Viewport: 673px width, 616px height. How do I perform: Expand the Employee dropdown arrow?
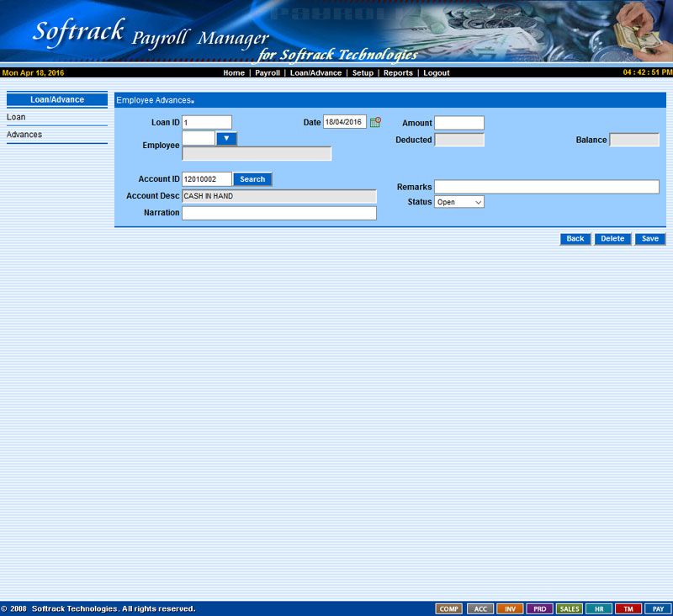pos(226,138)
